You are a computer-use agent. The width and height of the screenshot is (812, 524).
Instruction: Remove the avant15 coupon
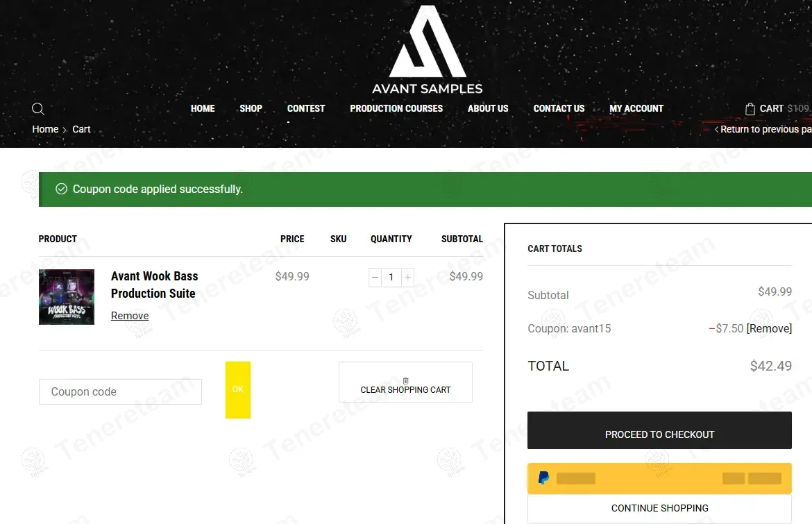click(769, 329)
